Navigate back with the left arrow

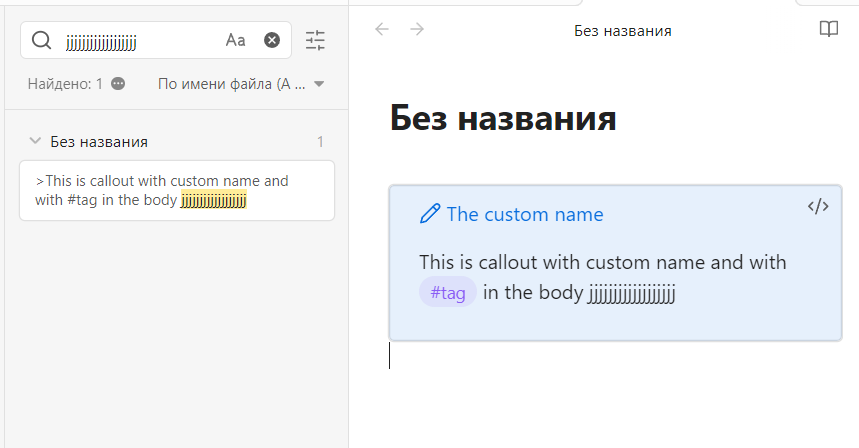point(381,29)
